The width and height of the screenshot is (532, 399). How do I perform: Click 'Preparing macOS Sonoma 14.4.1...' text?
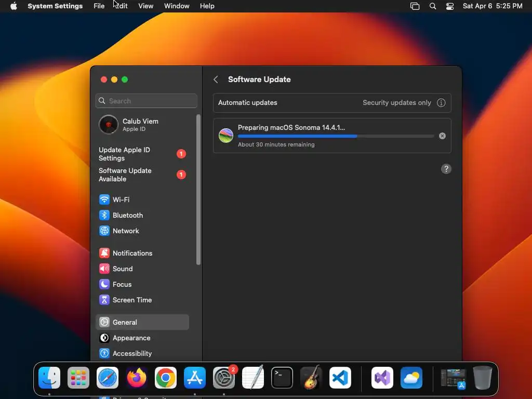pos(291,128)
